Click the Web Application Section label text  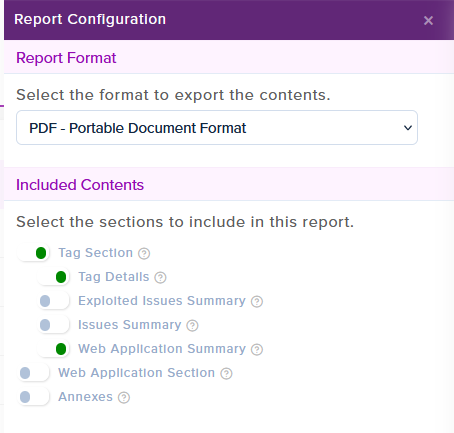click(x=137, y=373)
